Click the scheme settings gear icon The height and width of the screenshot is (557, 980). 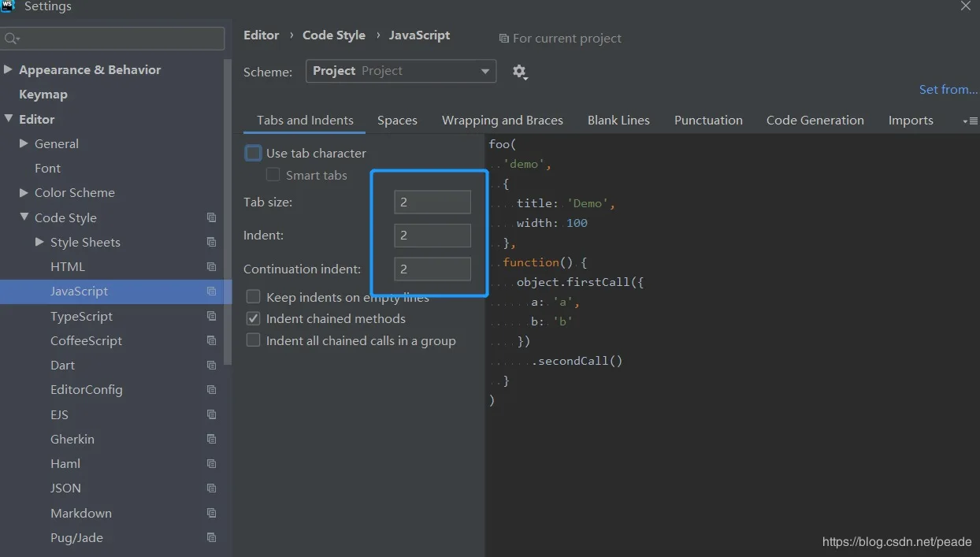(518, 72)
